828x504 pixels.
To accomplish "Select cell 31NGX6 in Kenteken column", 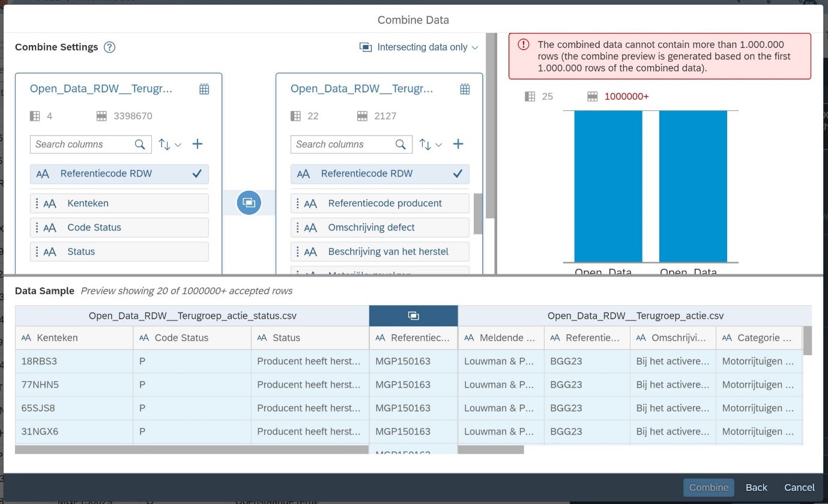I will click(74, 431).
